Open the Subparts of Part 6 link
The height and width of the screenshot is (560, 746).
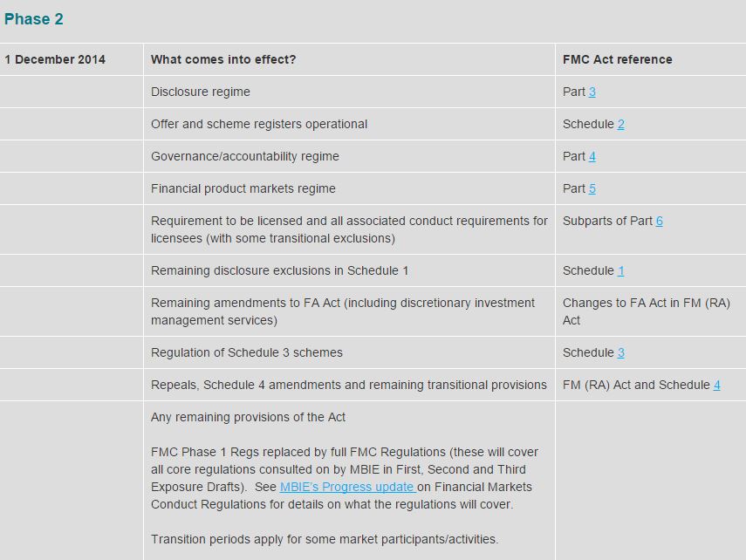click(x=660, y=222)
